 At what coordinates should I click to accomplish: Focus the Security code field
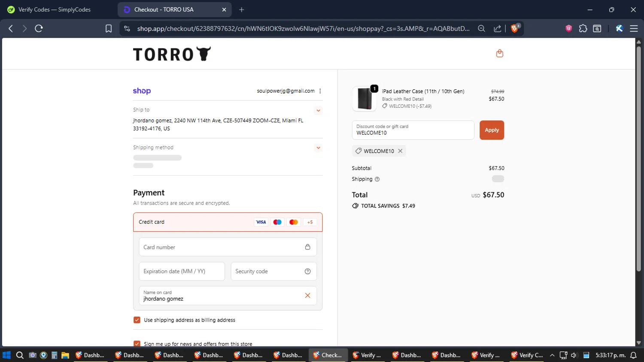(x=273, y=271)
